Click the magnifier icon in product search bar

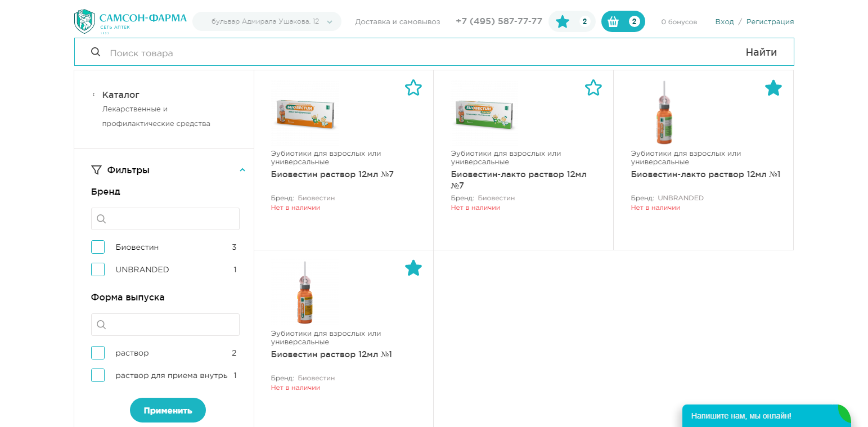96,52
